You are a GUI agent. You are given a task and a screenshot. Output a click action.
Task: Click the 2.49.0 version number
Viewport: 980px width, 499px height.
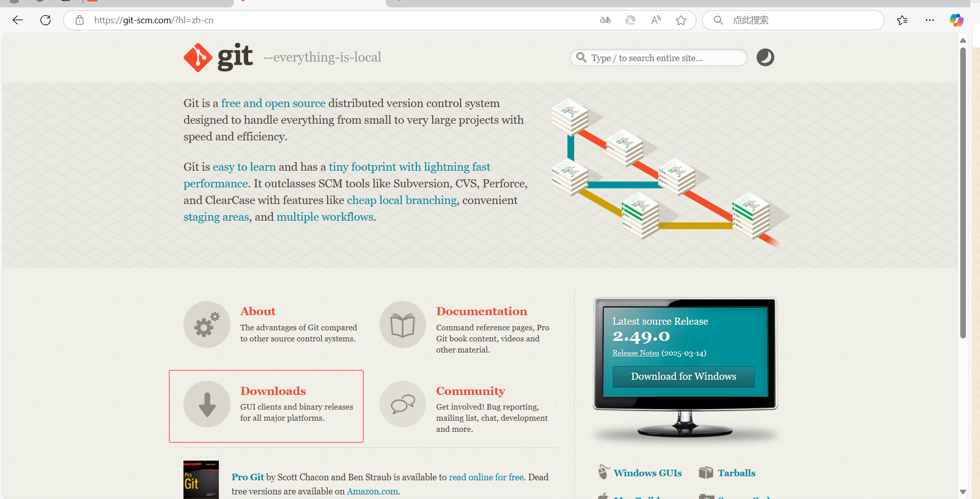641,336
